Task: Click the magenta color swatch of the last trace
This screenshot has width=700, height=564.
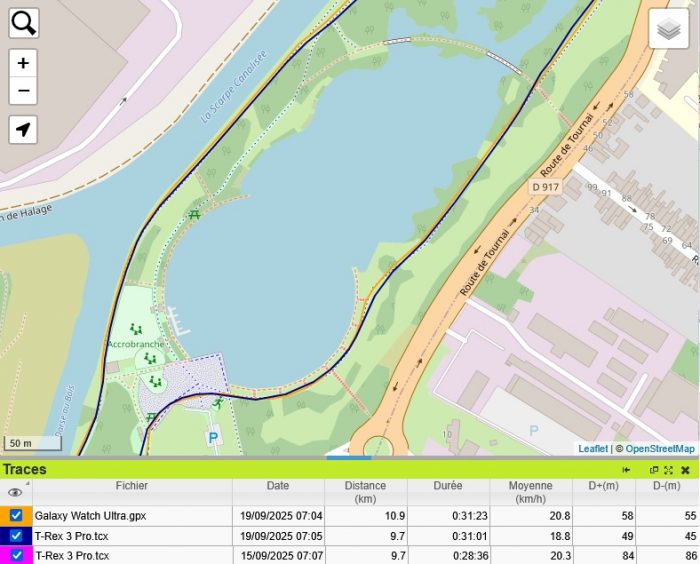Action: click(4, 555)
